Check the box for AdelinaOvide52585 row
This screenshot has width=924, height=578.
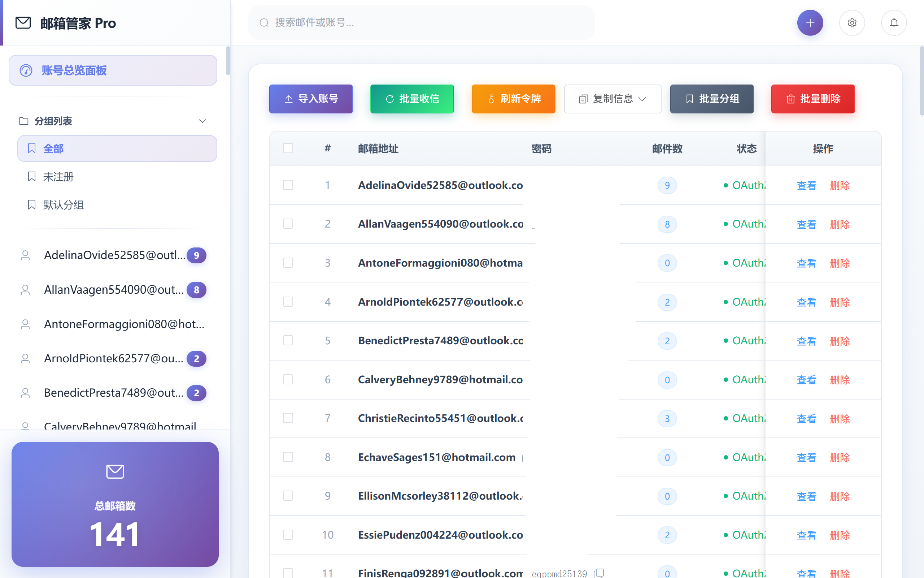(288, 185)
